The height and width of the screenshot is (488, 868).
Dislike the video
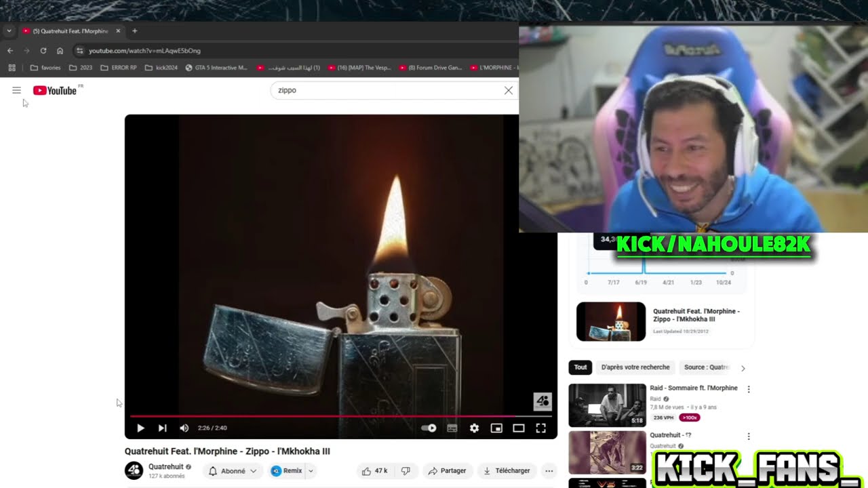(x=406, y=471)
